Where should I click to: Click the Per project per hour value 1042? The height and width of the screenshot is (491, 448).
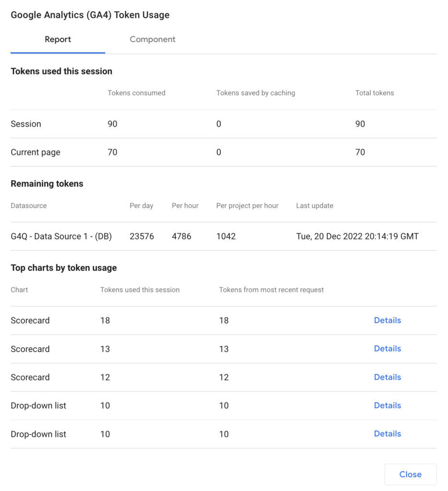[x=226, y=236]
